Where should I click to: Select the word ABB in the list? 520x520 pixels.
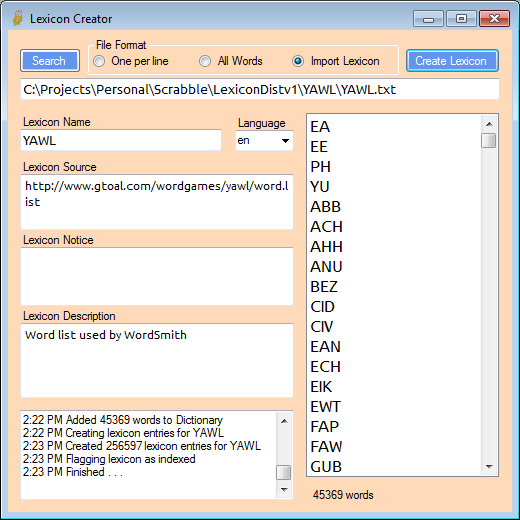tap(325, 207)
